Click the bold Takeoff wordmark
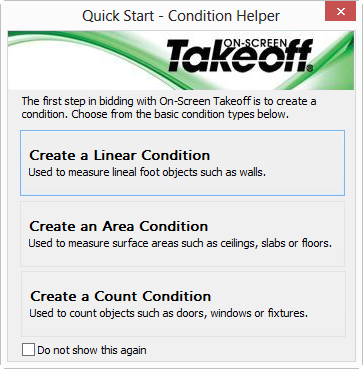 coord(239,57)
